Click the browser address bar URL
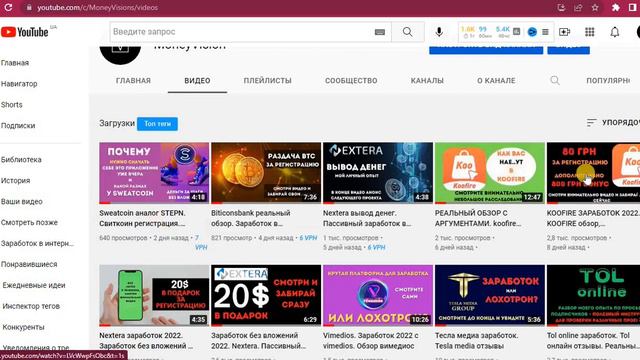Screen dimensions: 640x360 coord(98,7)
